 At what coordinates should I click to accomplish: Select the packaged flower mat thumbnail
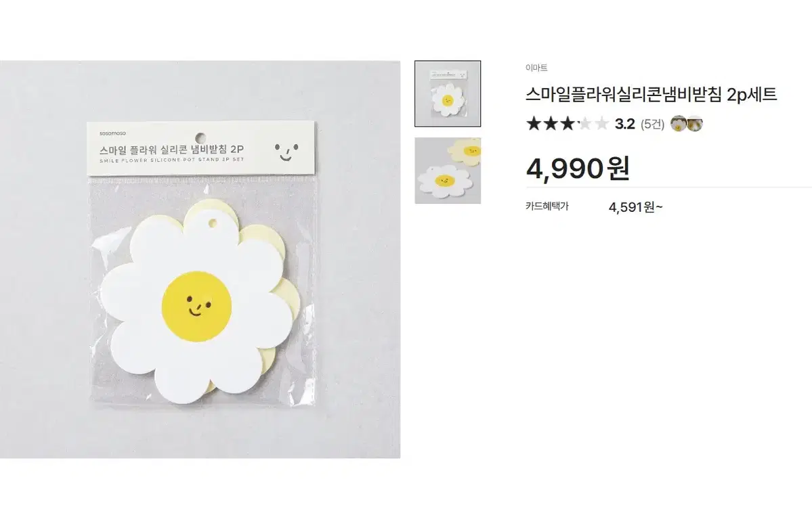[x=448, y=93]
